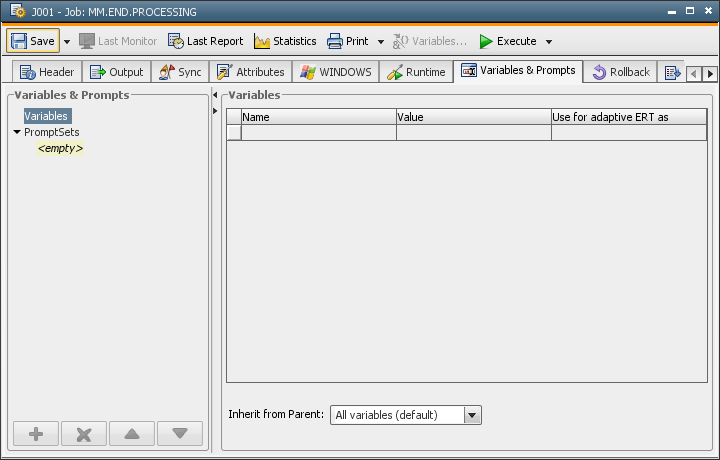Image resolution: width=720 pixels, height=460 pixels.
Task: Switch to the WINDOWS tab
Action: tap(336, 72)
